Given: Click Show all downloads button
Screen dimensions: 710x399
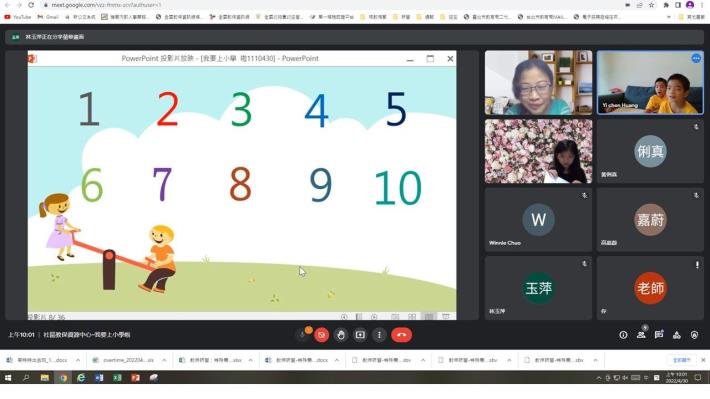Looking at the screenshot, I should point(681,360).
